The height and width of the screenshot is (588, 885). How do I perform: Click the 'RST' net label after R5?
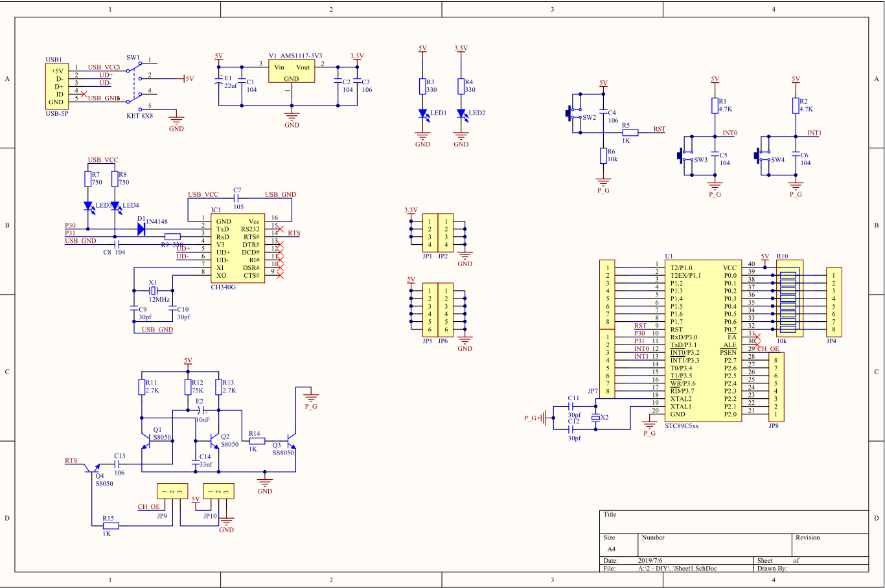point(660,129)
